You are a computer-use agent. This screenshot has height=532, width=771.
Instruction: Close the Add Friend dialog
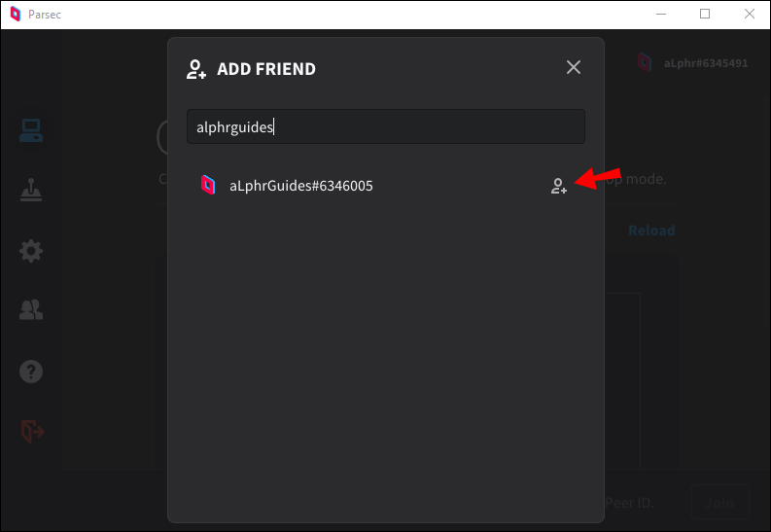(574, 67)
